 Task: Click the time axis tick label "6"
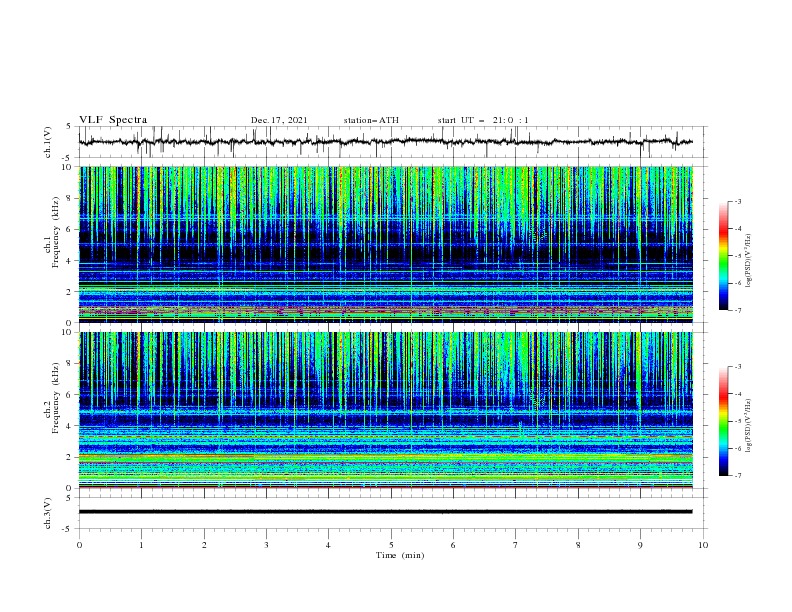[453, 545]
